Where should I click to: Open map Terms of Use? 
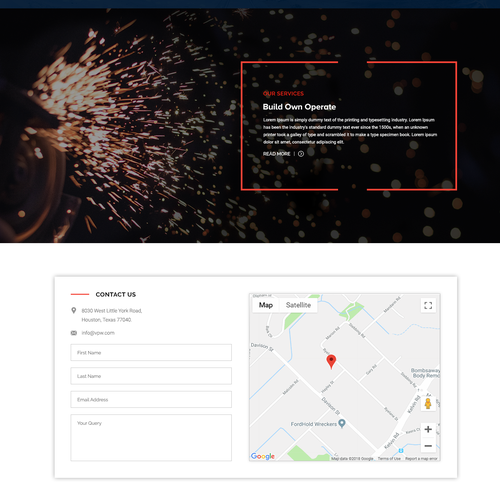[x=389, y=459]
